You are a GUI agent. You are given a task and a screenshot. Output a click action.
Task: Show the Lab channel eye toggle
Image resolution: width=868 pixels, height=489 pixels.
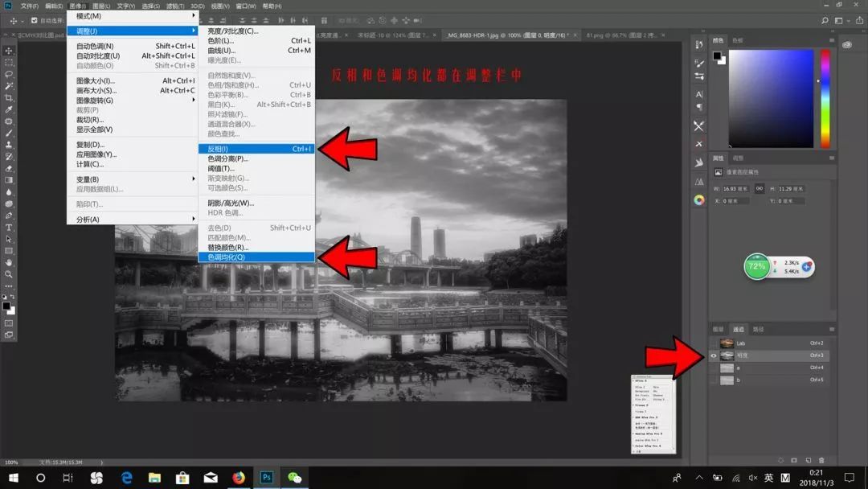[712, 343]
